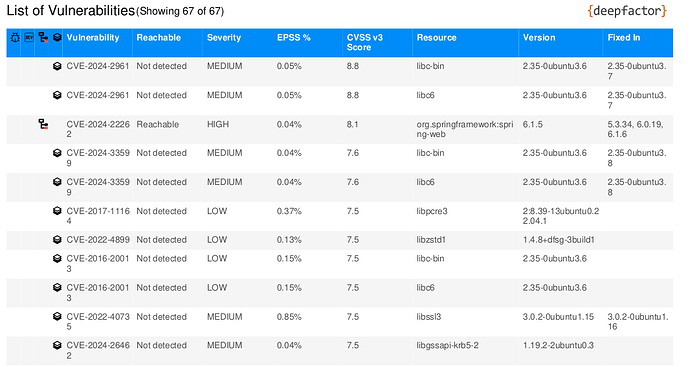
Task: Open CVE-2024-22262 vulnerability entry
Action: 98,129
